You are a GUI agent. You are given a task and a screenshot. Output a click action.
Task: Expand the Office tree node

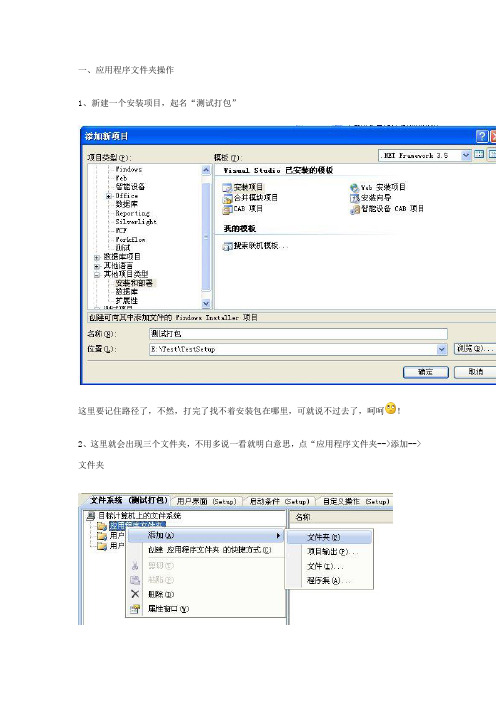pos(109,196)
